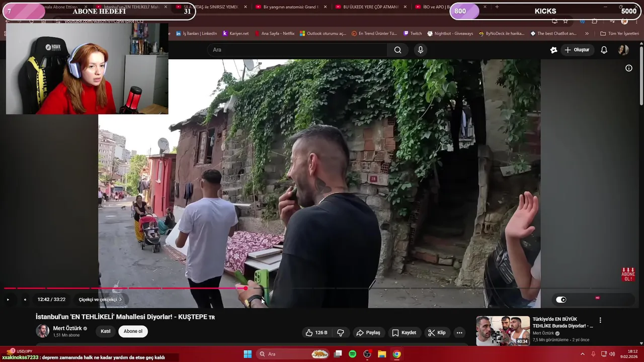Bookmark page with the star icon
The image size is (644, 362).
566,22
